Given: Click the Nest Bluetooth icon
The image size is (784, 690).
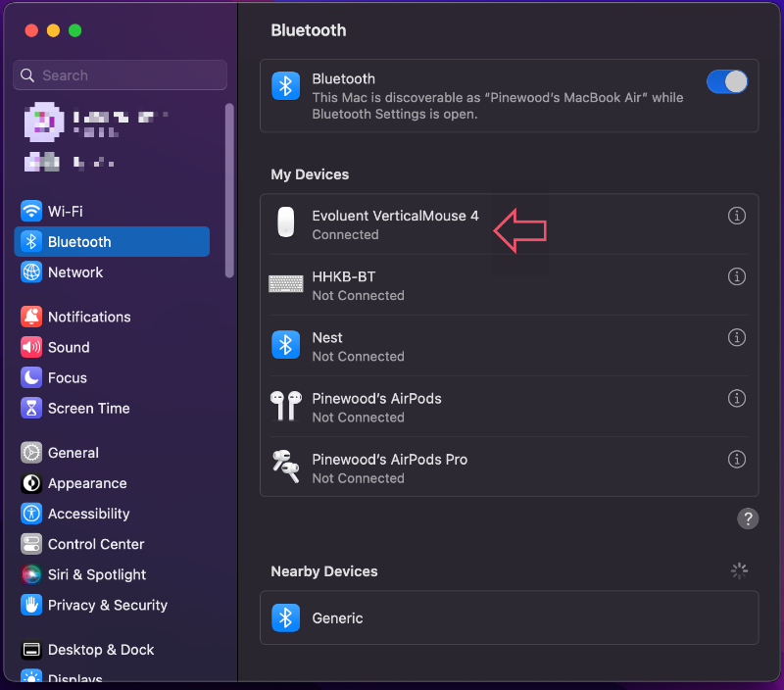Looking at the screenshot, I should (x=285, y=345).
